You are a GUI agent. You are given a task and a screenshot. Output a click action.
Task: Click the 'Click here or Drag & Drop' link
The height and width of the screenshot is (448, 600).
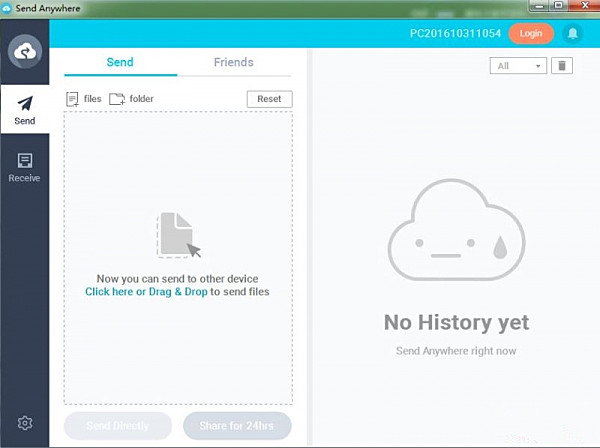[146, 292]
